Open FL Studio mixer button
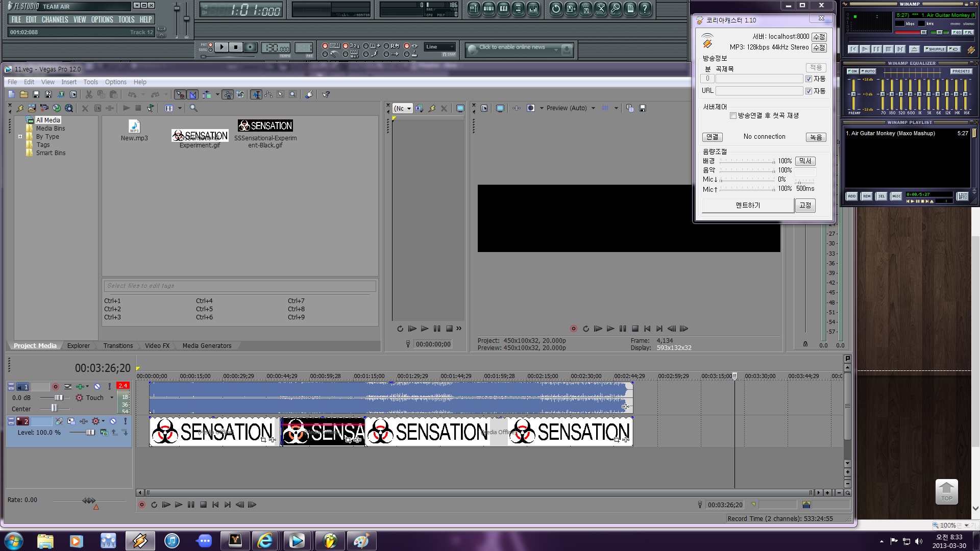The image size is (980, 551). coord(533,8)
